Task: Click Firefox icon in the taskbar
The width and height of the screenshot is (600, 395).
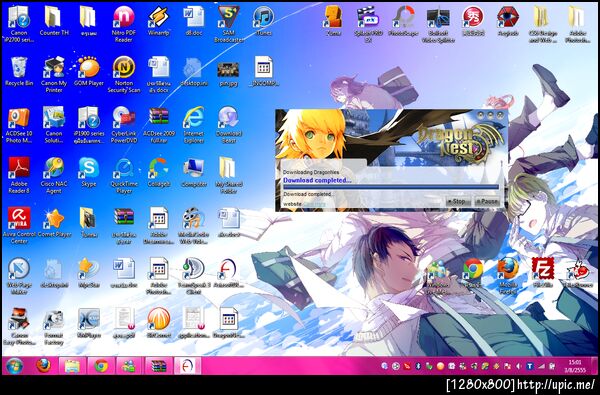Action: point(43,366)
